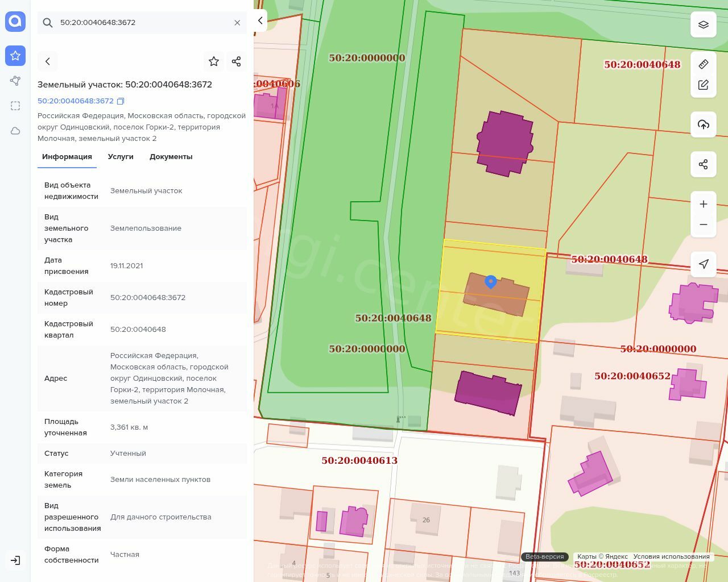Open the Документы tab
The height and width of the screenshot is (582, 728).
(171, 157)
